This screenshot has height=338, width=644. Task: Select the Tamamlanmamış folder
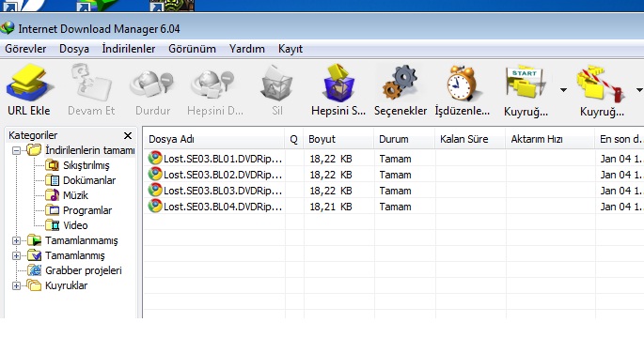81,240
